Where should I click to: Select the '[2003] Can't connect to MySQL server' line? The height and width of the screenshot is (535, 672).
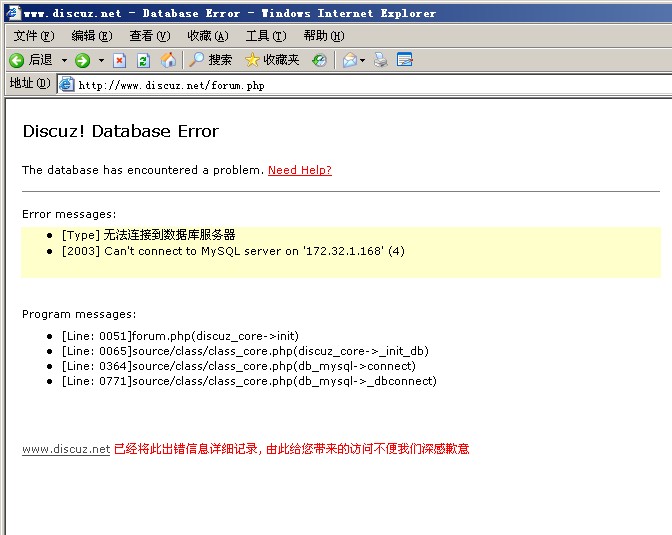(x=233, y=251)
